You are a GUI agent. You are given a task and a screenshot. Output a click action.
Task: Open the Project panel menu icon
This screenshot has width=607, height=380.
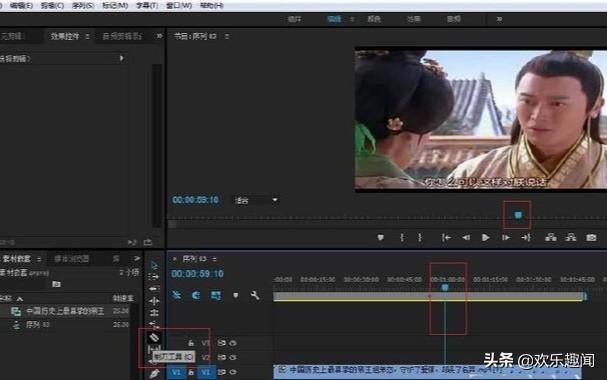pos(39,259)
